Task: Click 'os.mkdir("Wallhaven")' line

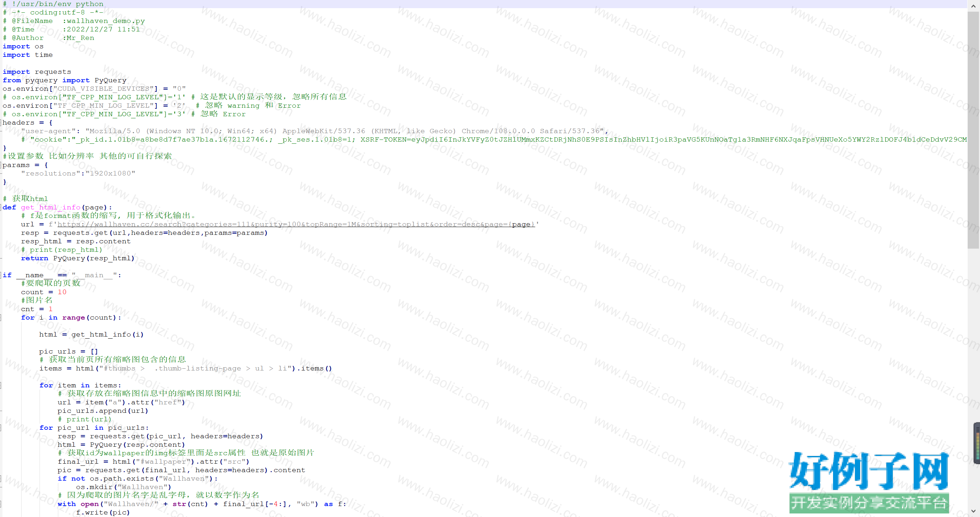Action: tap(124, 487)
